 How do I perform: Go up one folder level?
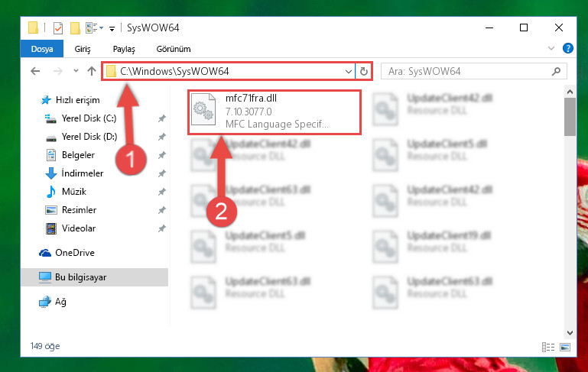click(x=92, y=71)
